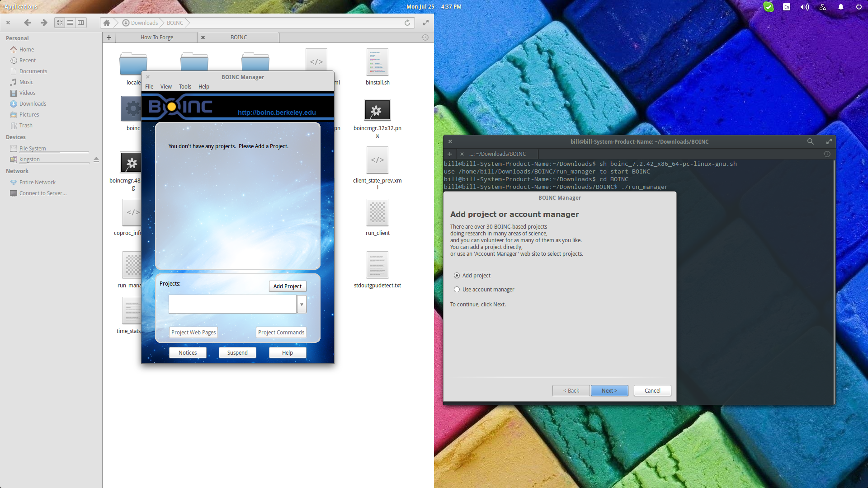Open a new file manager tab
This screenshot has height=488, width=868.
109,38
